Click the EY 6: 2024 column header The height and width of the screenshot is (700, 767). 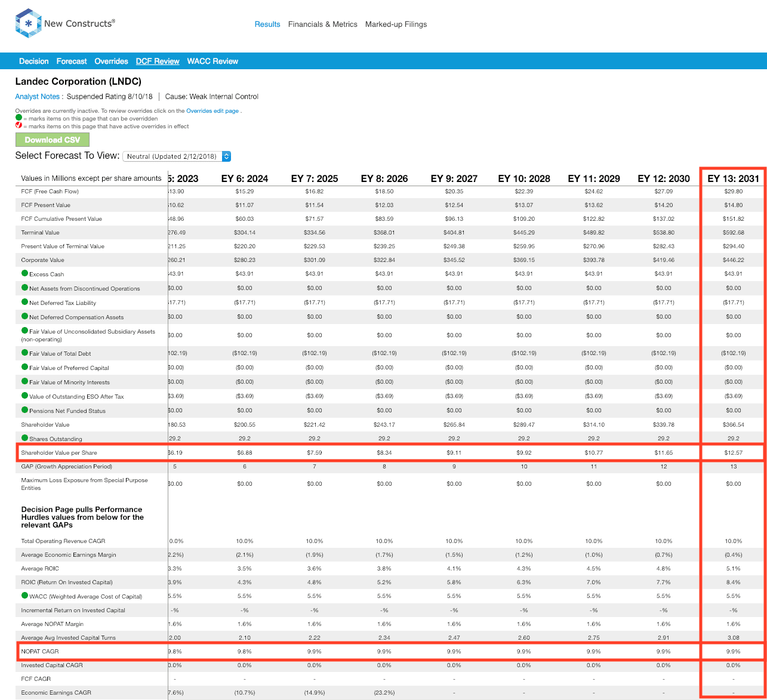point(245,178)
